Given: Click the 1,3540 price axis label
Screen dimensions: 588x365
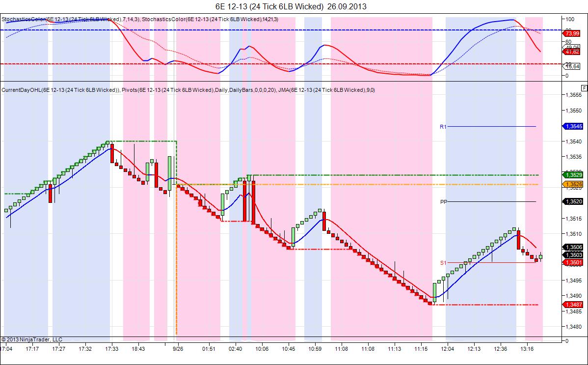Looking at the screenshot, I should point(574,141).
